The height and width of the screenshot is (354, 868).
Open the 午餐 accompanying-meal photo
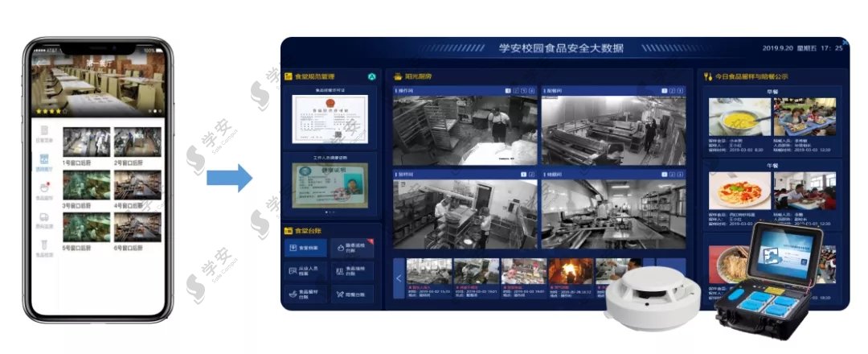pos(805,191)
